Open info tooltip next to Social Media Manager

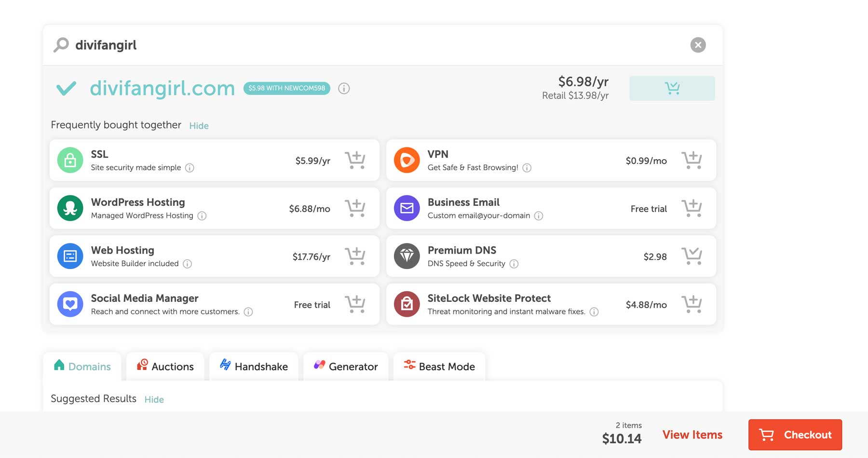[248, 311]
